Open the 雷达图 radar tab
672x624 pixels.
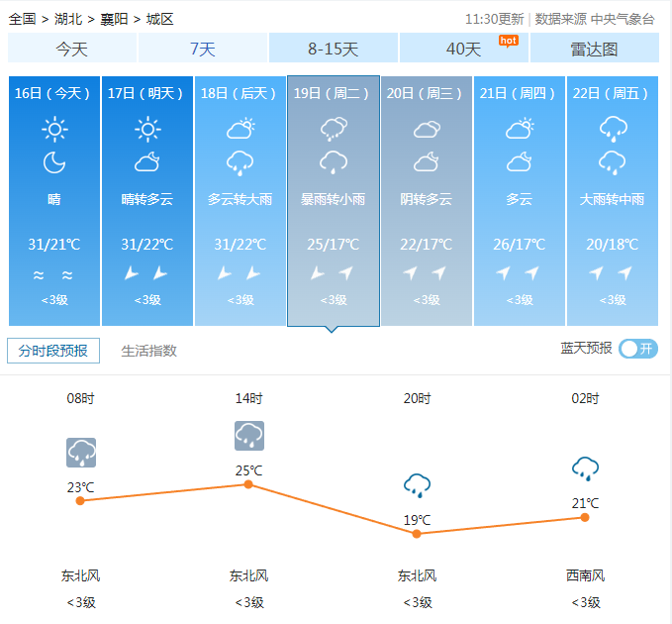[594, 49]
